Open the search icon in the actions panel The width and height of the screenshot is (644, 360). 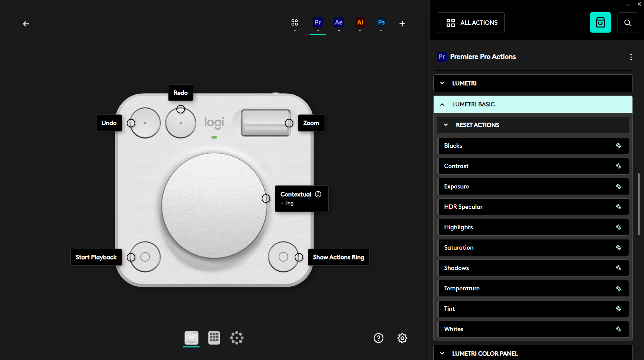click(x=627, y=22)
